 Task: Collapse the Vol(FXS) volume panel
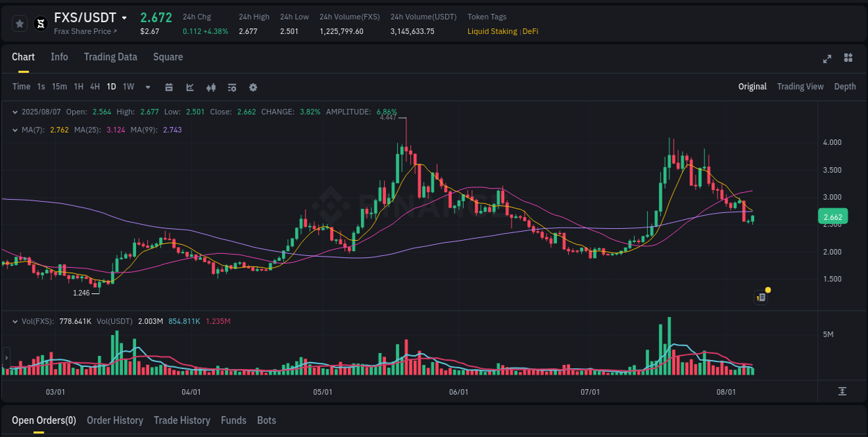15,320
